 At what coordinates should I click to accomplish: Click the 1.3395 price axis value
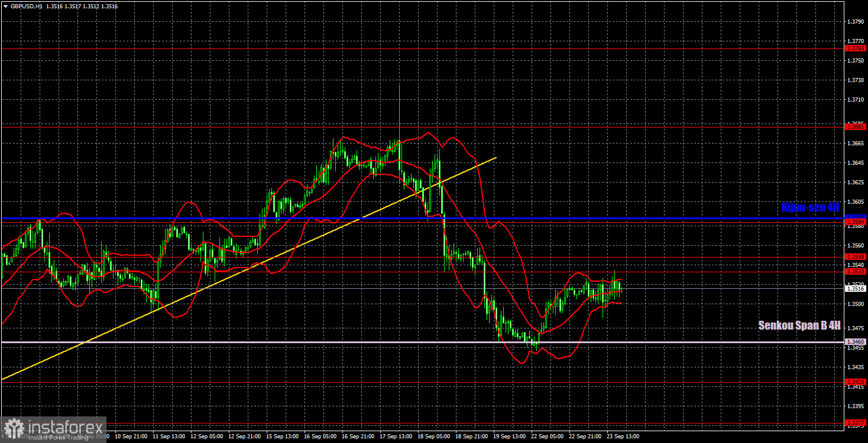[x=856, y=406]
